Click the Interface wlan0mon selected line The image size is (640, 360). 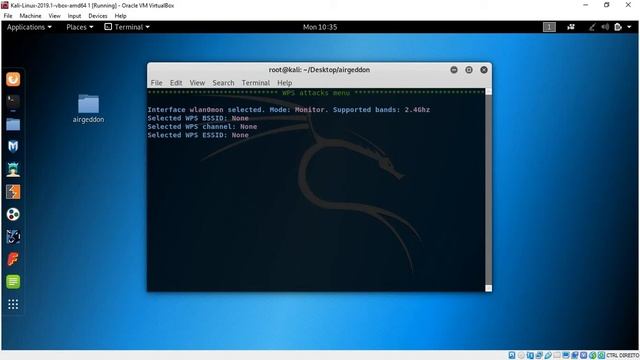pyautogui.click(x=289, y=109)
